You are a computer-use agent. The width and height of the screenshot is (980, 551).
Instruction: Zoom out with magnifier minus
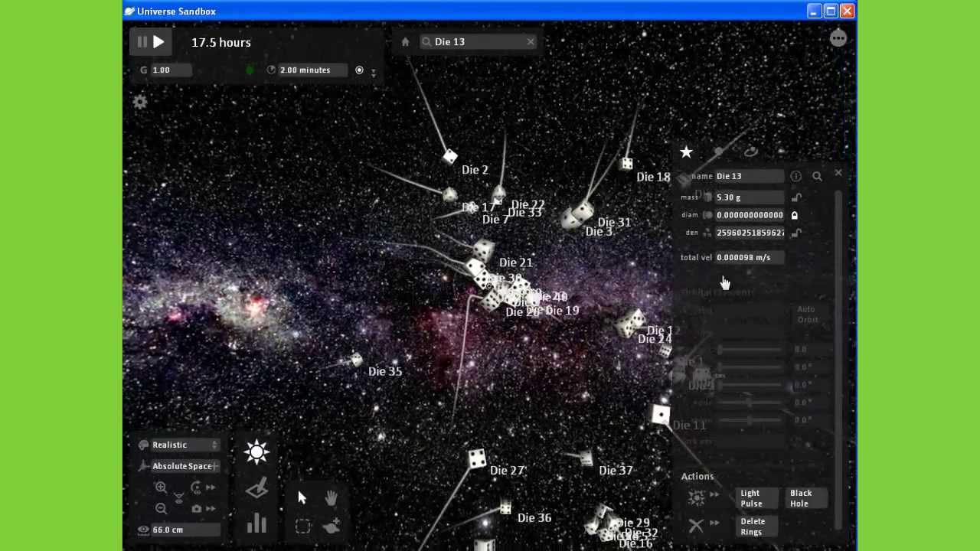pos(161,508)
